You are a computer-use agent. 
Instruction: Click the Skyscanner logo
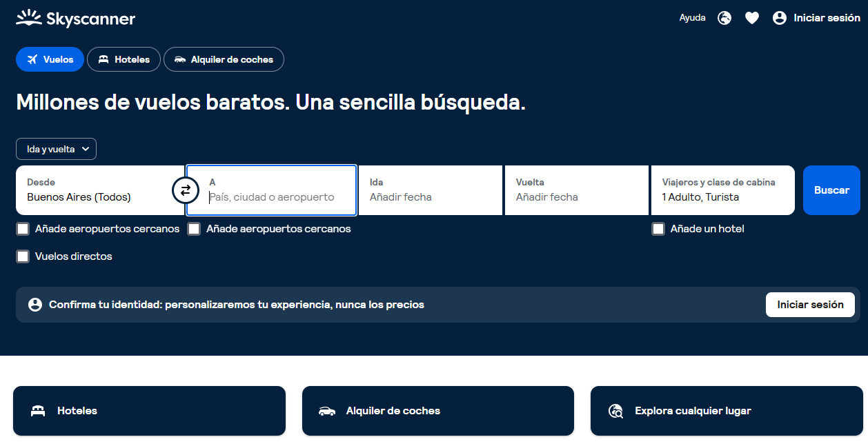pos(75,19)
